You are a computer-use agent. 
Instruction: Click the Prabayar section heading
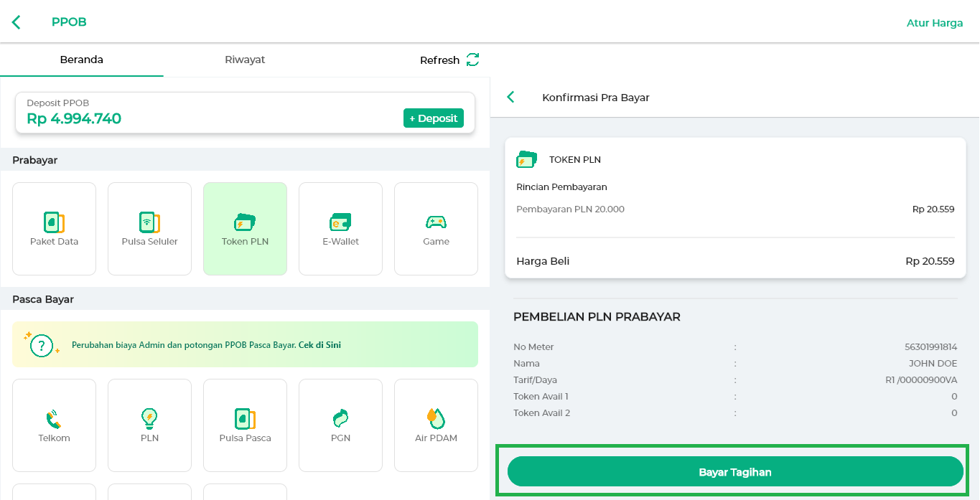tap(34, 160)
